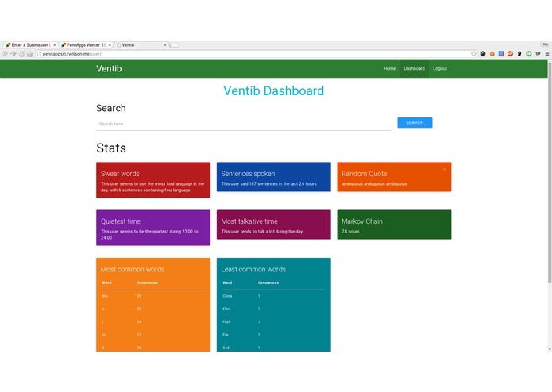Close the Enter a Submission tab
Viewport: 552px width, 392px height.
click(x=55, y=45)
